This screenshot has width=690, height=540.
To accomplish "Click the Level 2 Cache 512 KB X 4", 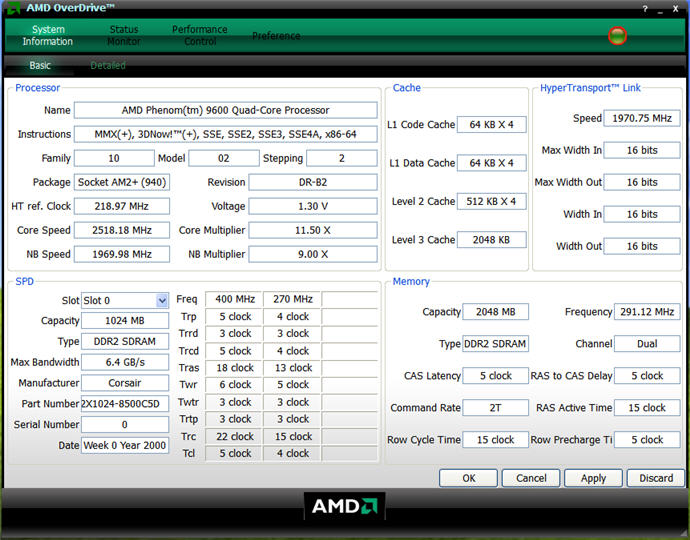I will click(x=492, y=201).
